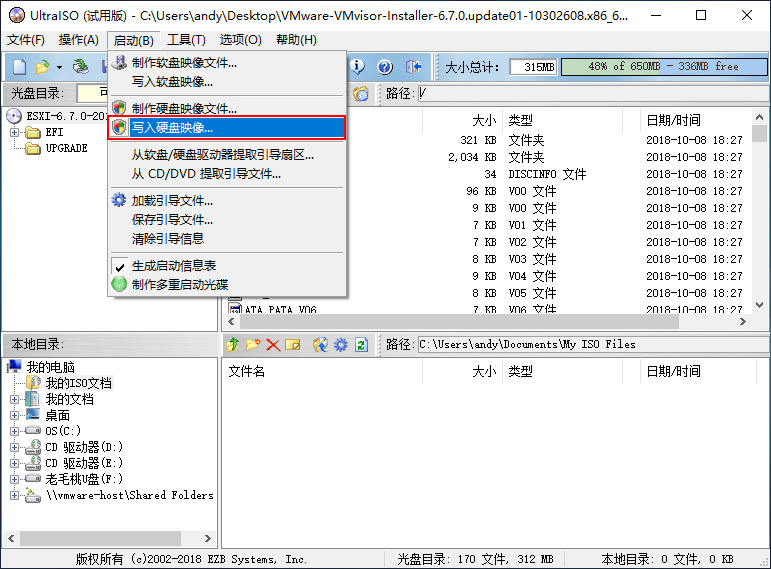The width and height of the screenshot is (771, 569).
Task: Select the ESXI-6.7.0 disc root node
Action: pyautogui.click(x=66, y=117)
